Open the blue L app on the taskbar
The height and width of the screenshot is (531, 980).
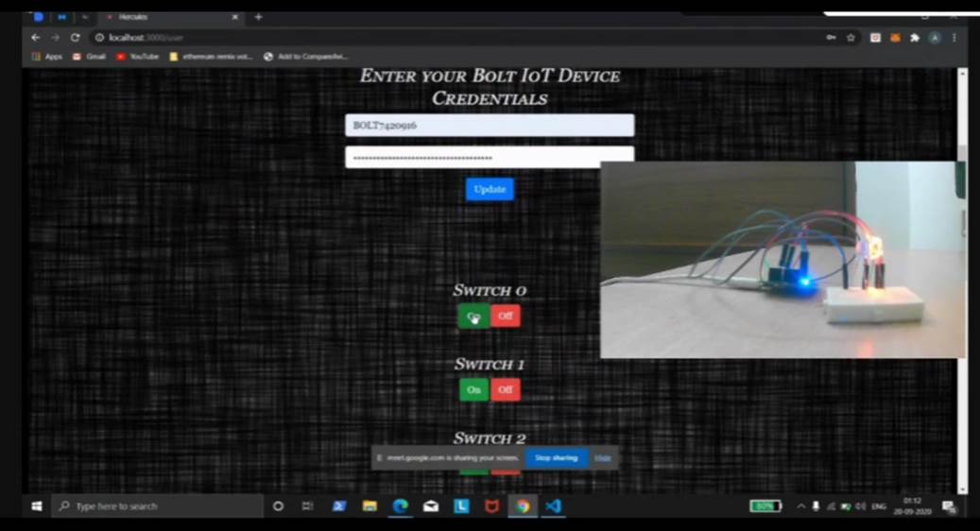pyautogui.click(x=461, y=506)
